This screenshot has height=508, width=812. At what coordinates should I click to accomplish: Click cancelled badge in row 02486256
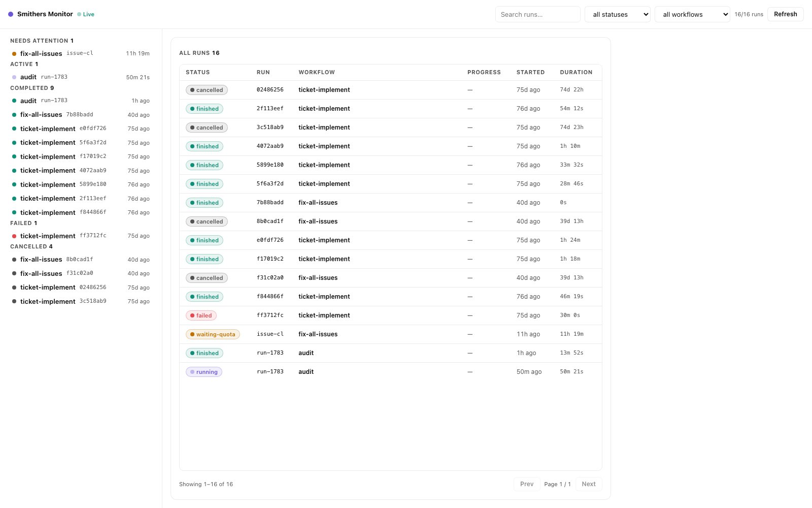click(x=207, y=90)
